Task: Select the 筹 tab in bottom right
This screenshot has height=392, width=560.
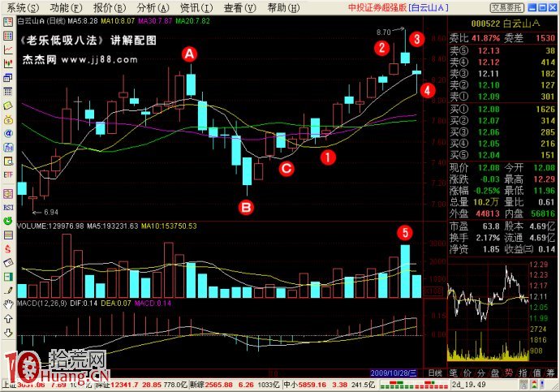Action: coord(550,373)
